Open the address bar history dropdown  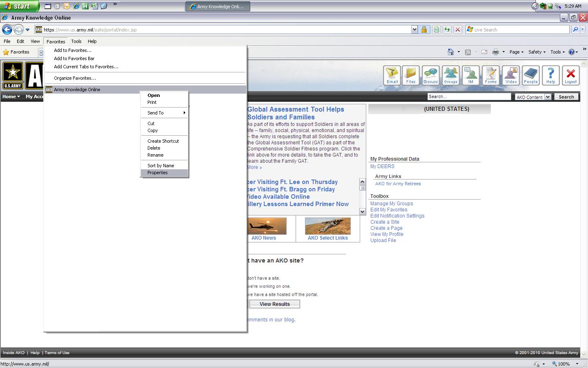pyautogui.click(x=414, y=29)
